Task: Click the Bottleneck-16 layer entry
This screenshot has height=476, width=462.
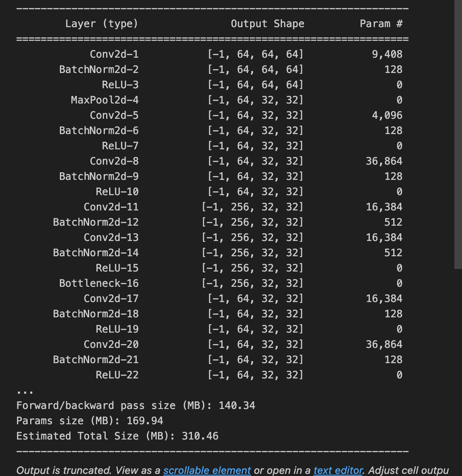Action: point(99,283)
